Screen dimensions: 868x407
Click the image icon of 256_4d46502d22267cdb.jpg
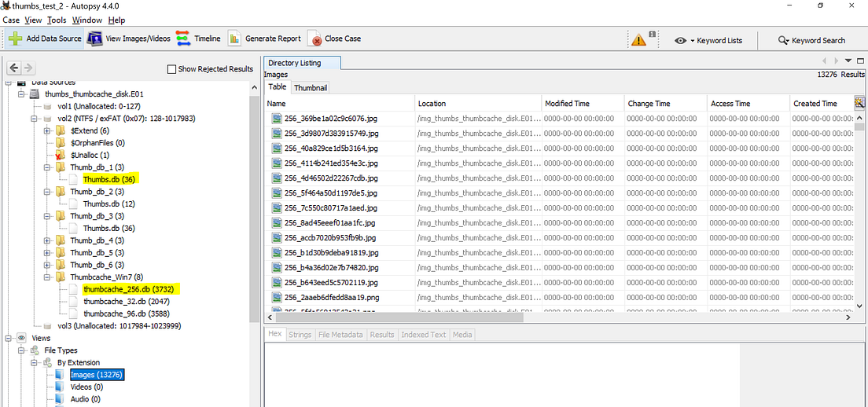276,178
